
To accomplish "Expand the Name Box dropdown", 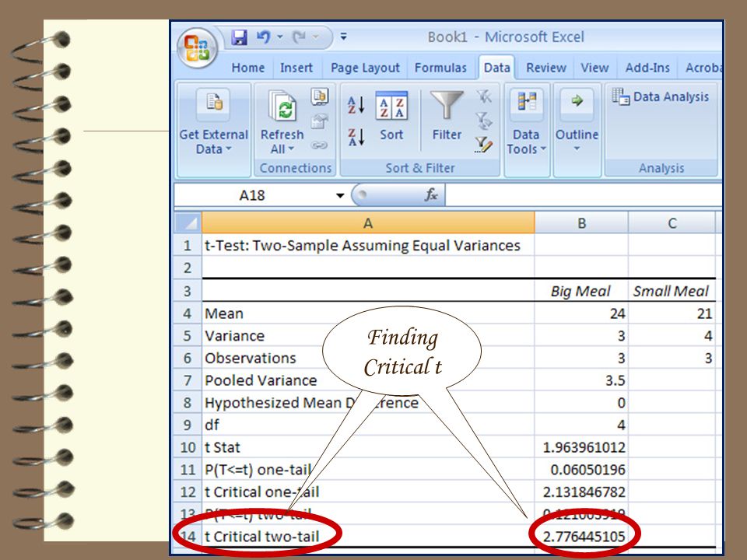I will click(340, 195).
